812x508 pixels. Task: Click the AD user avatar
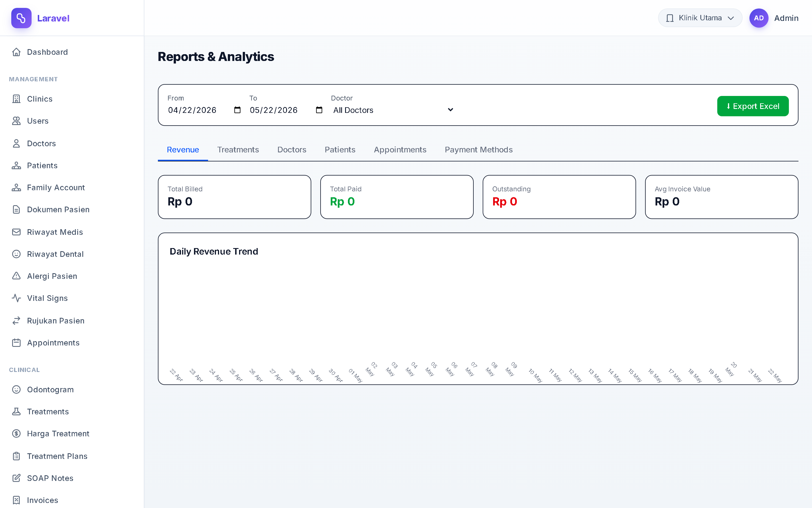[x=759, y=18]
